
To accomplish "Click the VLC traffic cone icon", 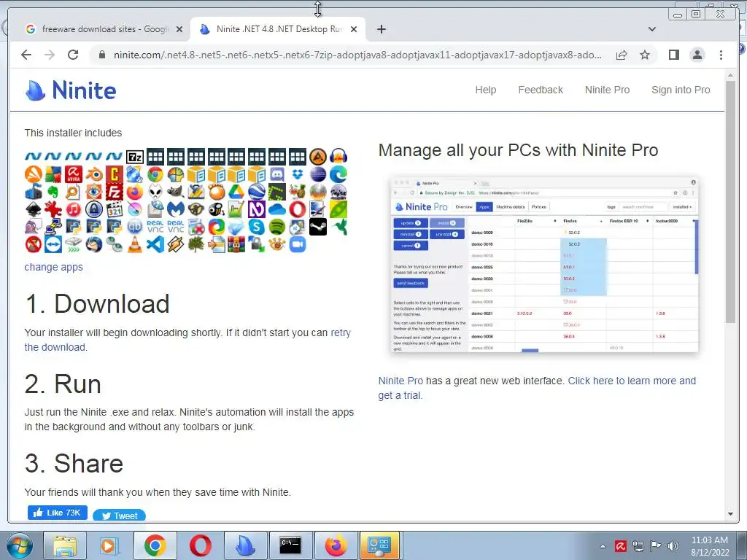I will click(135, 245).
